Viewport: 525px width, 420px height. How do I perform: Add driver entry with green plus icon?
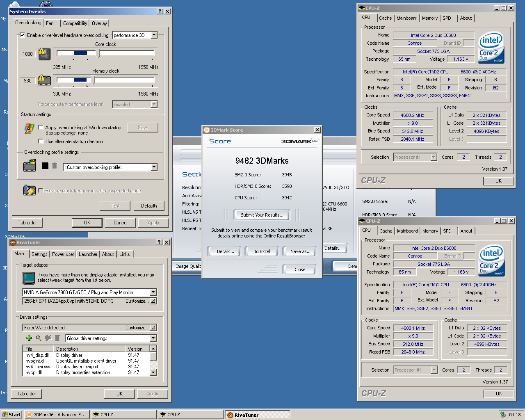point(29,338)
